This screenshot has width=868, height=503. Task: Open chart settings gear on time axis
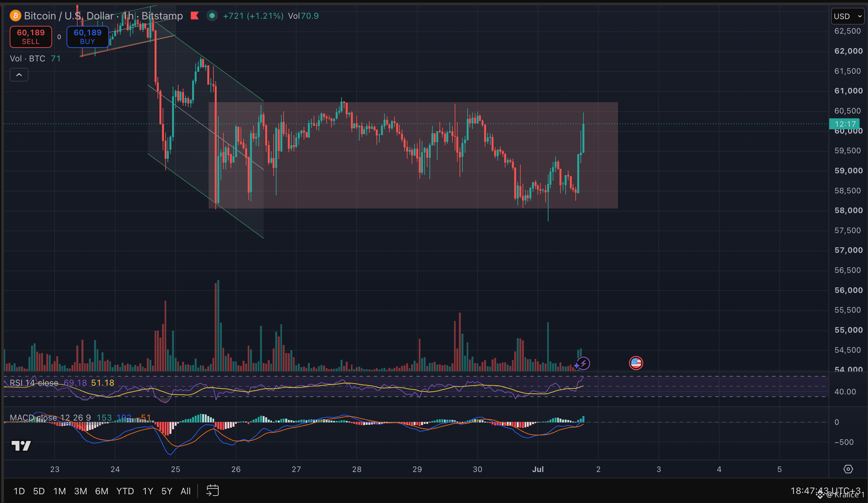[x=848, y=469]
